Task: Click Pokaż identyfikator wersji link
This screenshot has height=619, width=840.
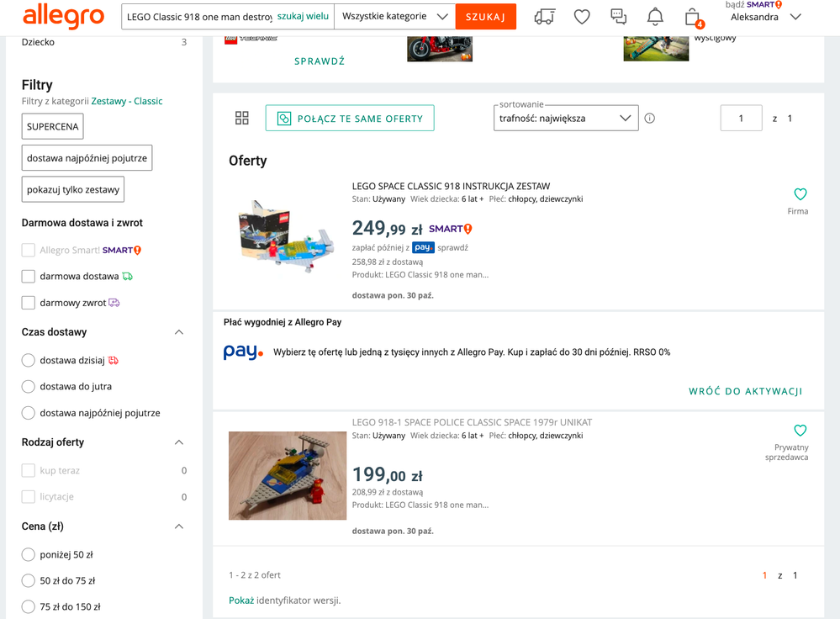Action: coord(241,600)
